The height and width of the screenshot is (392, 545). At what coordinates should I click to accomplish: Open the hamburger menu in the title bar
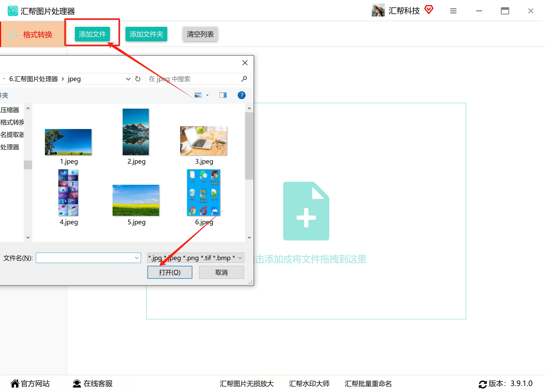(453, 11)
